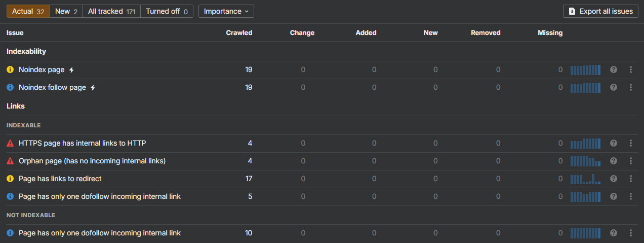Switch to the All tracked tab

111,11
